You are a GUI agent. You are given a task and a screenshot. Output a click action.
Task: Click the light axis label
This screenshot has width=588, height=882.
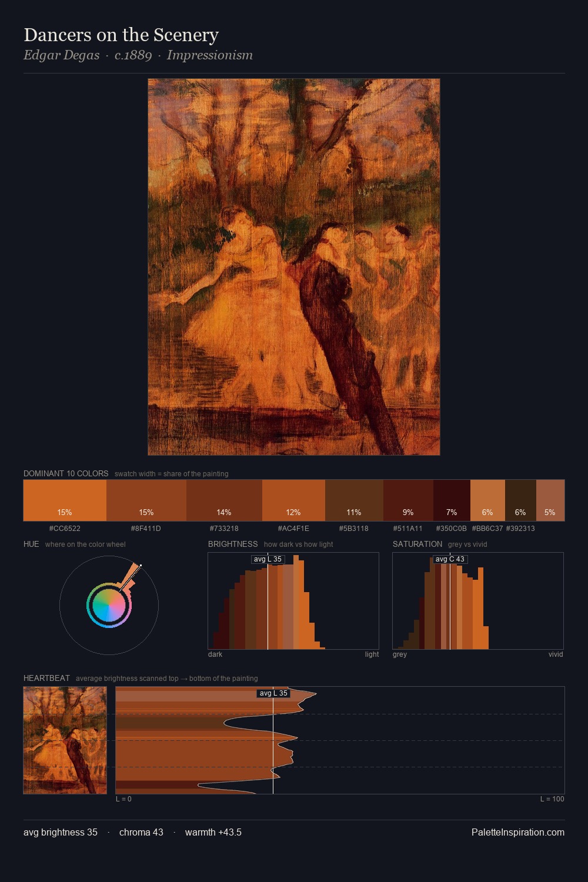372,654
